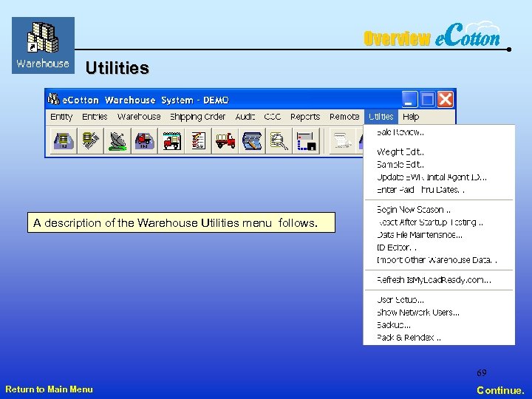
Task: Minimize the eCotton Warehouse System window
Action: point(410,100)
